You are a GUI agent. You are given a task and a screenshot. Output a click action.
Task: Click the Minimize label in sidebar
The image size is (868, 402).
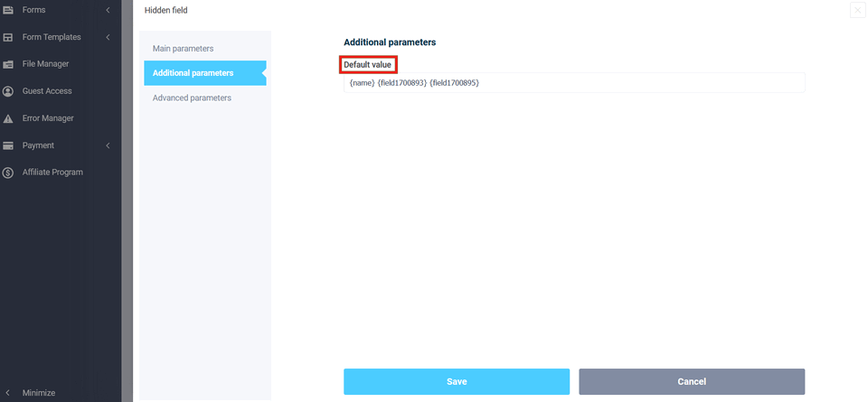point(39,393)
